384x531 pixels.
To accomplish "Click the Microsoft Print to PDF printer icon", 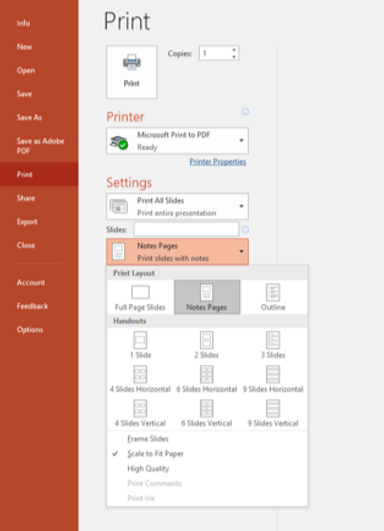I will 119,142.
